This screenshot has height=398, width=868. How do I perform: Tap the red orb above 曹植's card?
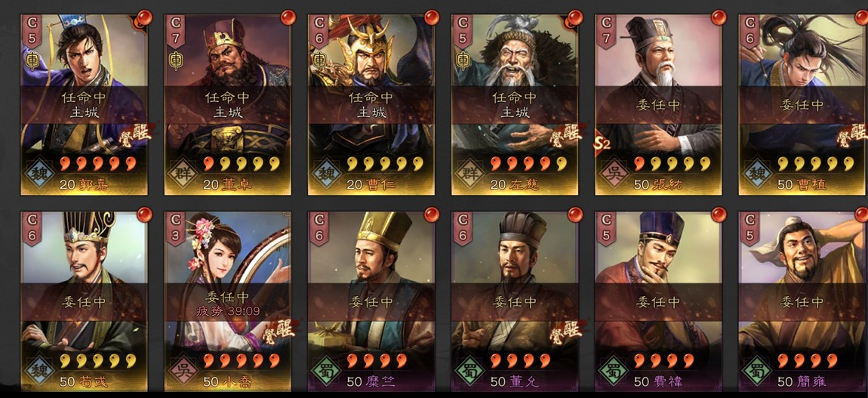click(x=861, y=17)
